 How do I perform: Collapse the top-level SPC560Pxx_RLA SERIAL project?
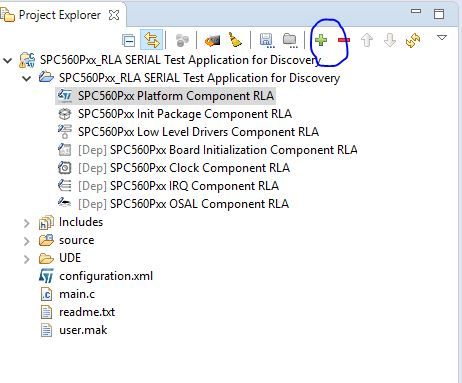[x=8, y=61]
